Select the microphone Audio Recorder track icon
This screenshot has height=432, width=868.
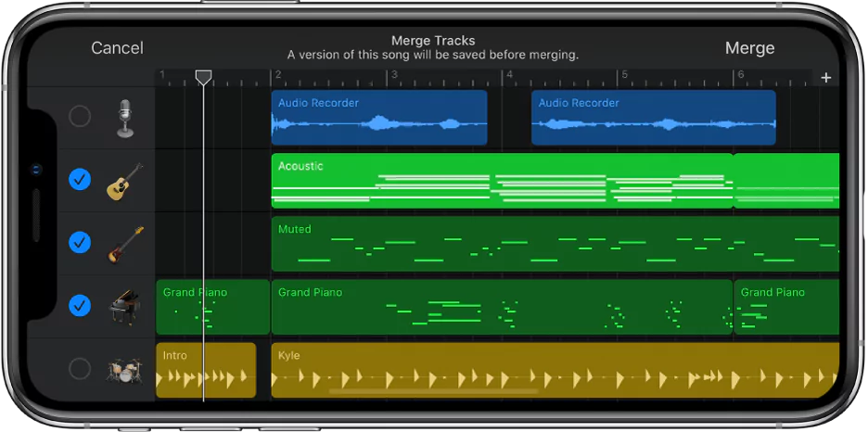point(126,118)
